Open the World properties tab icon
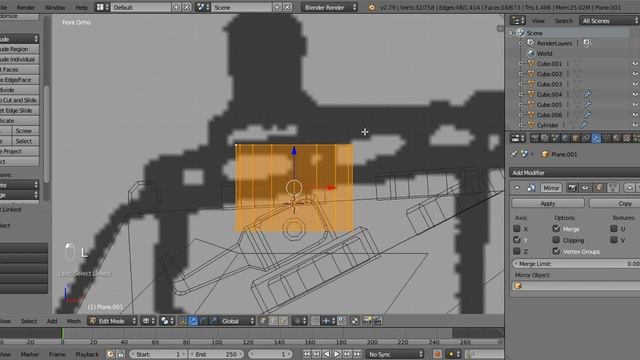Viewport: 640px width, 360px height. tap(565, 138)
